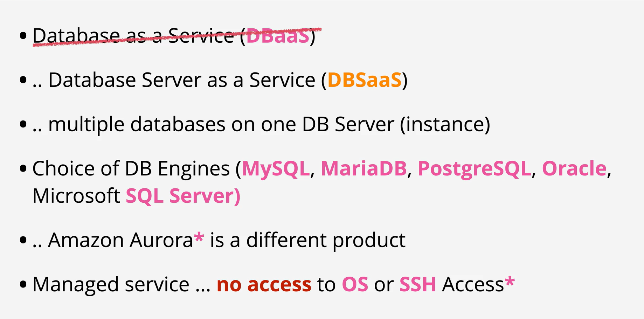Click the asterisk after Amazon Aurora

pos(199,238)
